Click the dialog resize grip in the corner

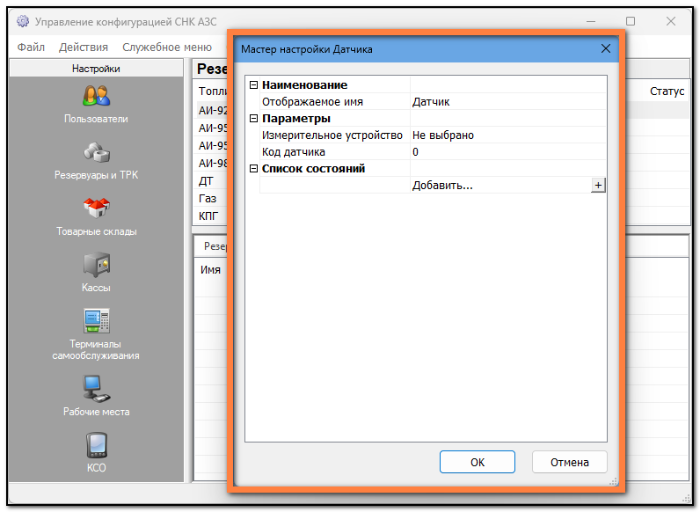pos(614,482)
